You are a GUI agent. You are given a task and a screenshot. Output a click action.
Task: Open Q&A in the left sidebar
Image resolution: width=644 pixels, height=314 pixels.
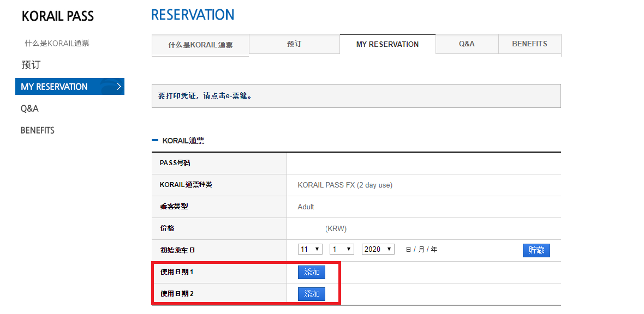(29, 109)
